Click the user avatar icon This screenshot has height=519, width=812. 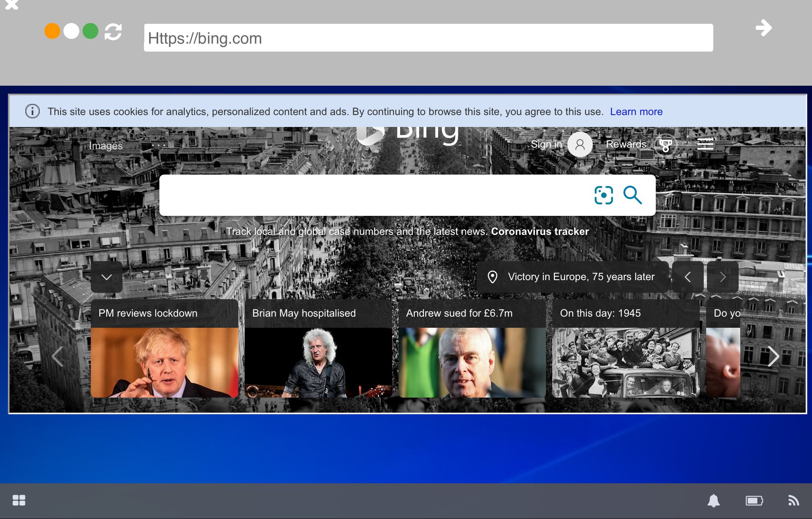pyautogui.click(x=580, y=144)
